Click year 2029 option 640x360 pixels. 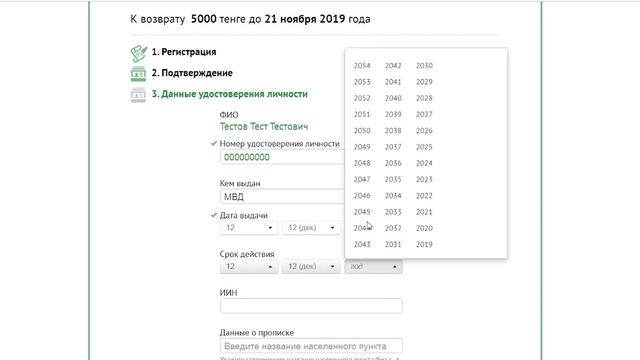pos(424,82)
